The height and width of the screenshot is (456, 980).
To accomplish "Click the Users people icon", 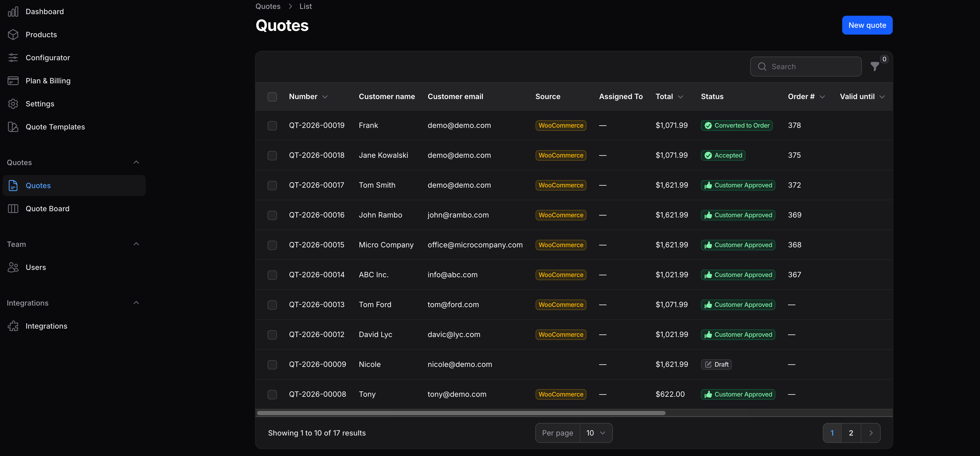I will pyautogui.click(x=13, y=268).
